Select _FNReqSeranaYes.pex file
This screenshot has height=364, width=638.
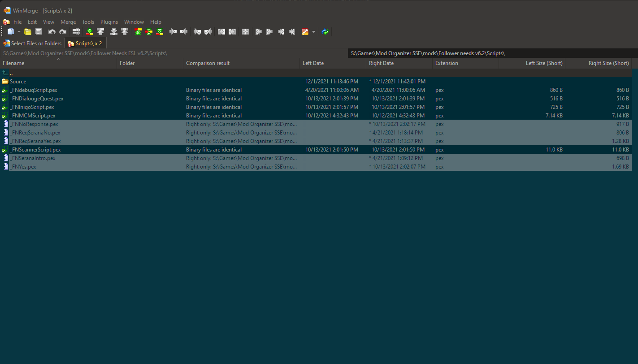coord(316,141)
